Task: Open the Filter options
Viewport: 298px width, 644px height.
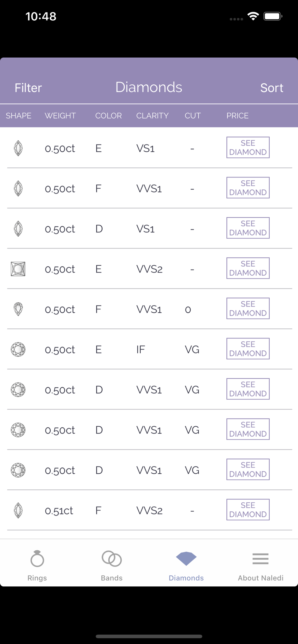Action: click(28, 88)
